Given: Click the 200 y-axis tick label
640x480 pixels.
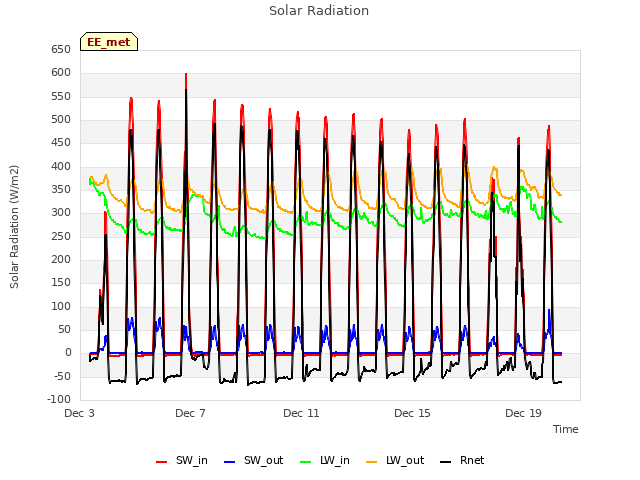Looking at the screenshot, I should (x=61, y=260).
